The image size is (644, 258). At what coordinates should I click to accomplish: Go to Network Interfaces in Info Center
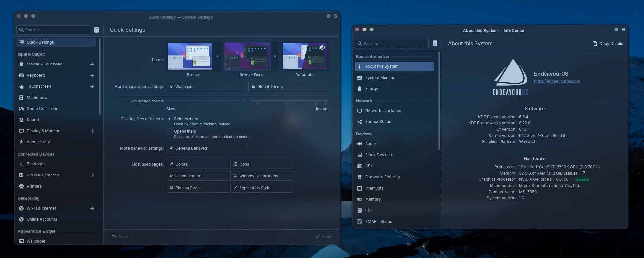[x=383, y=111]
